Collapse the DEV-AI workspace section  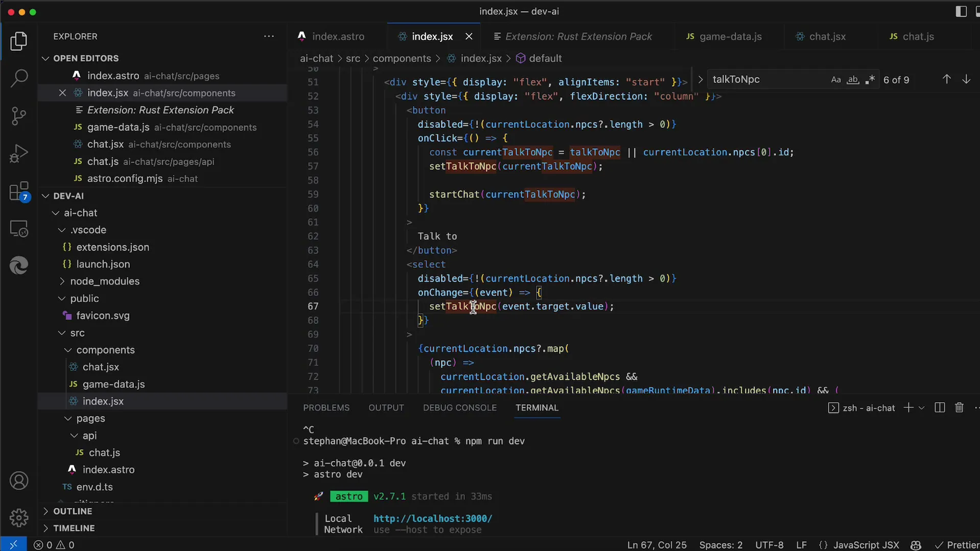click(x=68, y=196)
